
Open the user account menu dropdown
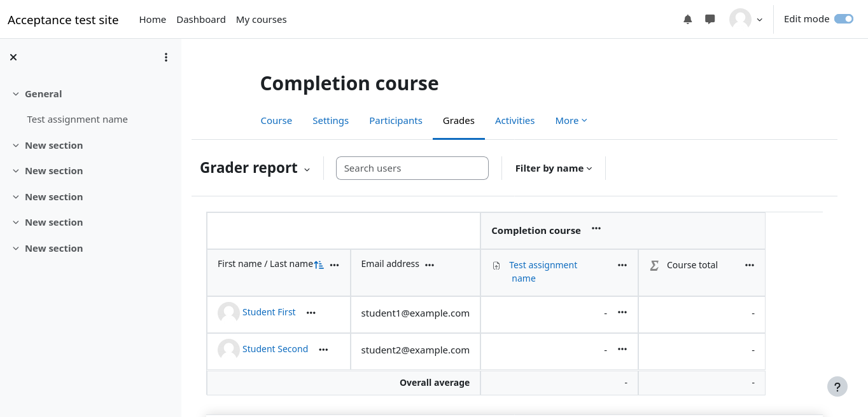746,20
